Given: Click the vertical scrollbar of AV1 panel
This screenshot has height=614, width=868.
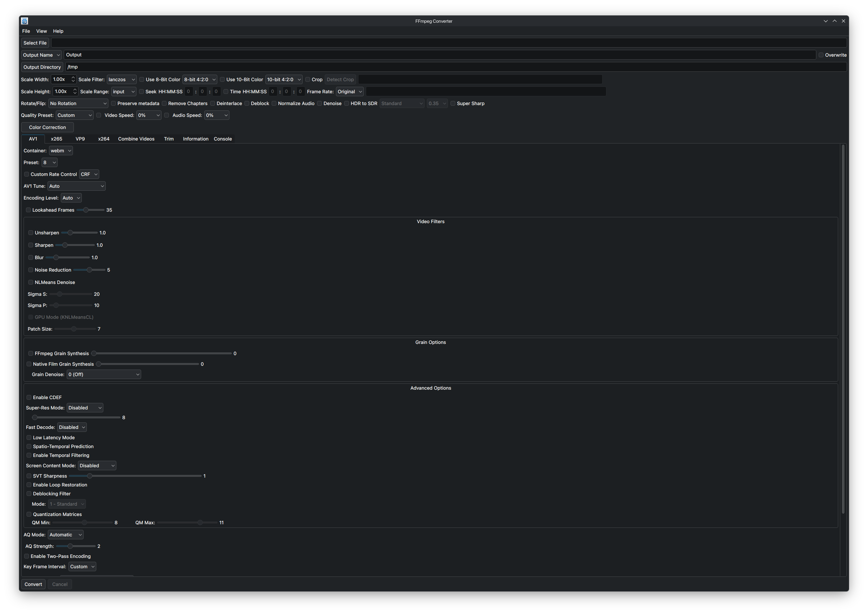Looking at the screenshot, I should tap(843, 329).
